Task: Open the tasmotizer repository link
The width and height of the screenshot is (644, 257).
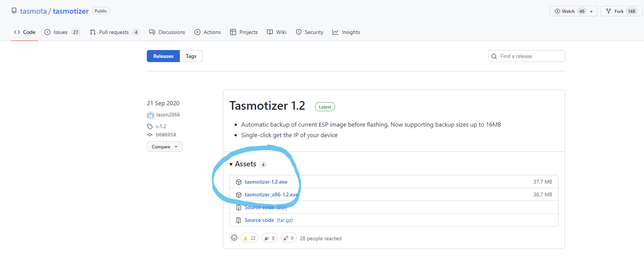Action: (71, 11)
